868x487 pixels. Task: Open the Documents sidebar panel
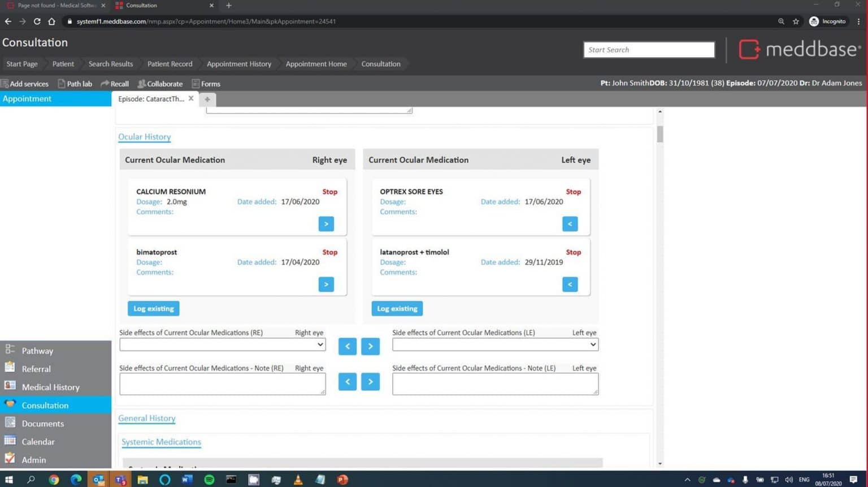[42, 423]
